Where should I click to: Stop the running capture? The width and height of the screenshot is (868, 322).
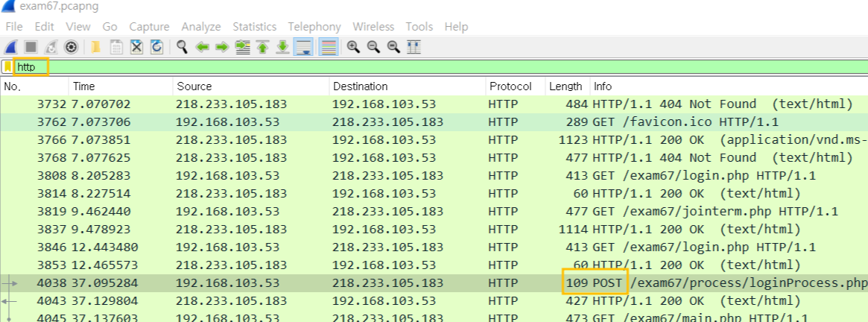[31, 47]
